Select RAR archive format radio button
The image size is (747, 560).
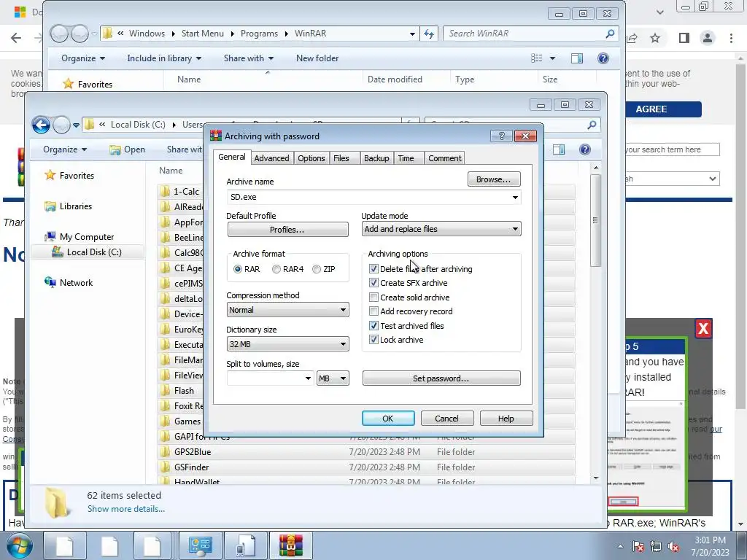(238, 269)
